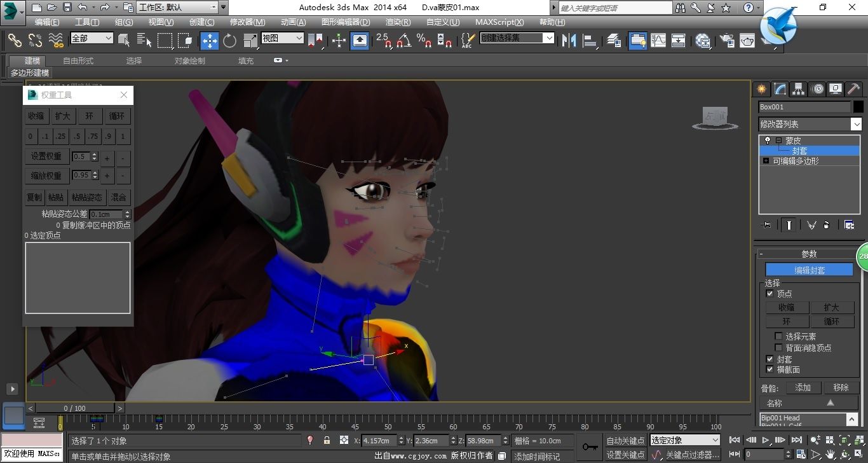Switch to the Utilities hammer tab
This screenshot has width=868, height=463.
tap(855, 89)
